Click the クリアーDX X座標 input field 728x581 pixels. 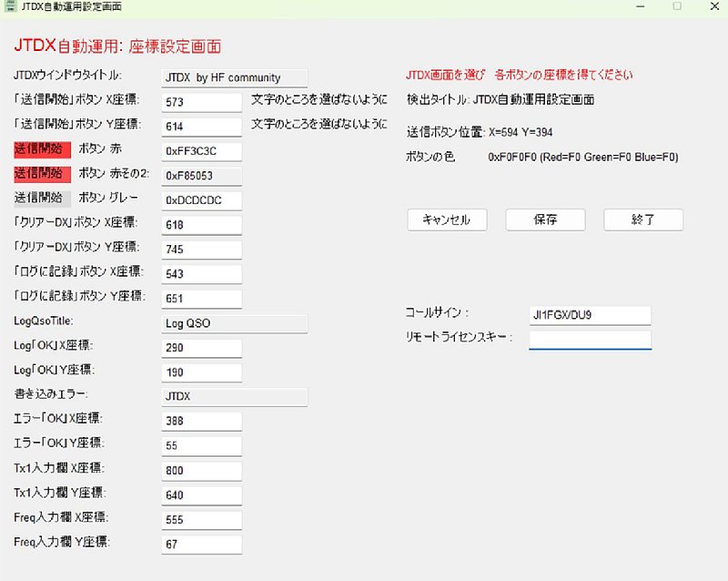pos(201,224)
